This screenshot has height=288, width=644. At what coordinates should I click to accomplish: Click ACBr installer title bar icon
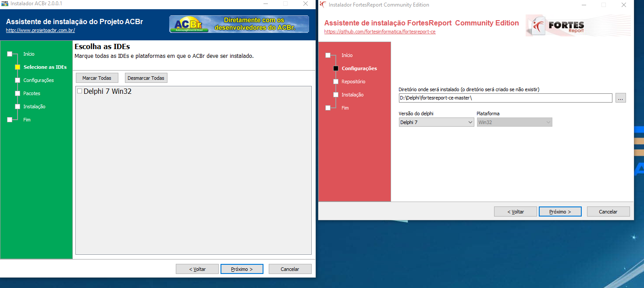coord(5,4)
